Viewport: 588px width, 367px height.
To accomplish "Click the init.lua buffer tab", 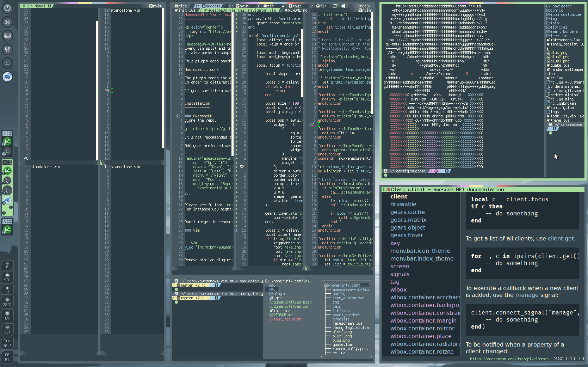I will [x=186, y=10].
